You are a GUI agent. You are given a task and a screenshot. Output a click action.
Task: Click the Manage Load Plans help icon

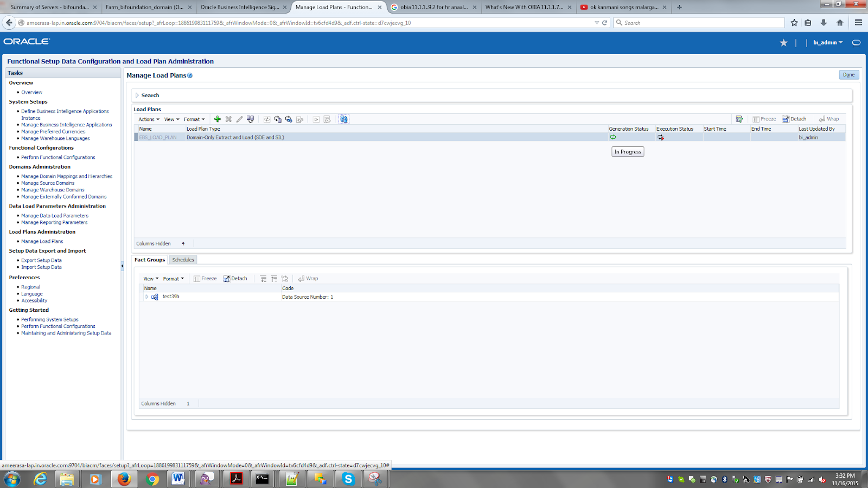click(x=190, y=75)
